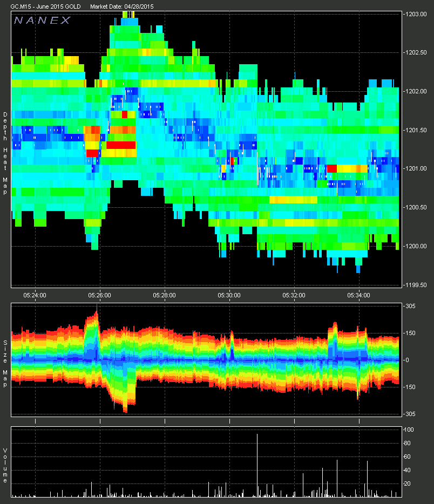Jump to the 05:30:00 time label
Viewport: 434px width, 504px height.
(229, 295)
